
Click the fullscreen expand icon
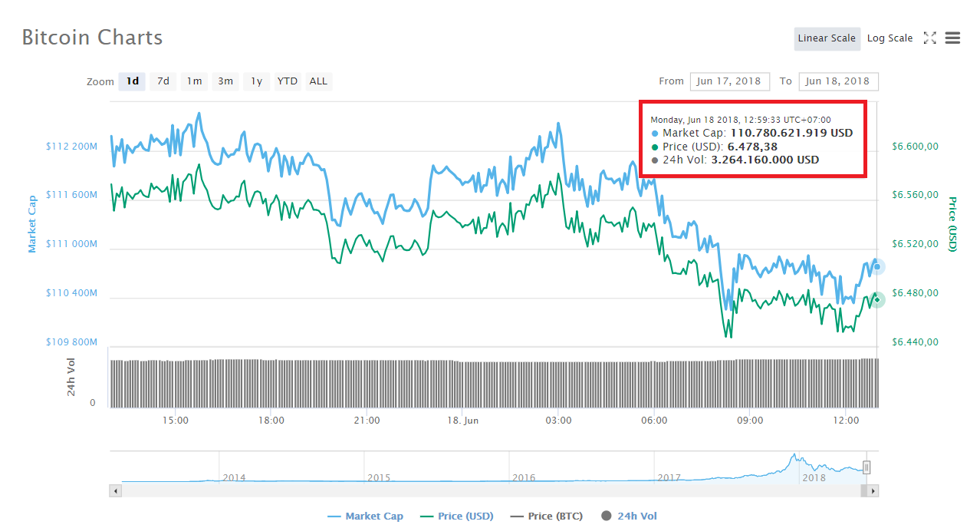(929, 38)
